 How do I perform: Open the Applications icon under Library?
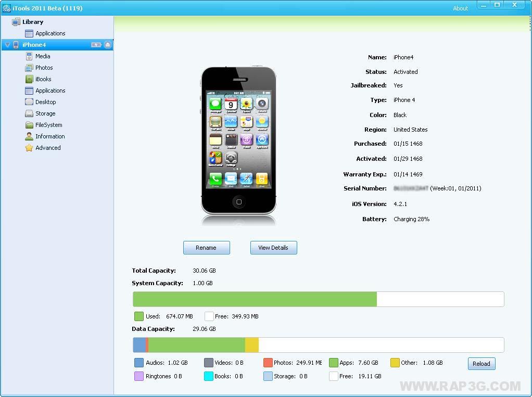29,33
